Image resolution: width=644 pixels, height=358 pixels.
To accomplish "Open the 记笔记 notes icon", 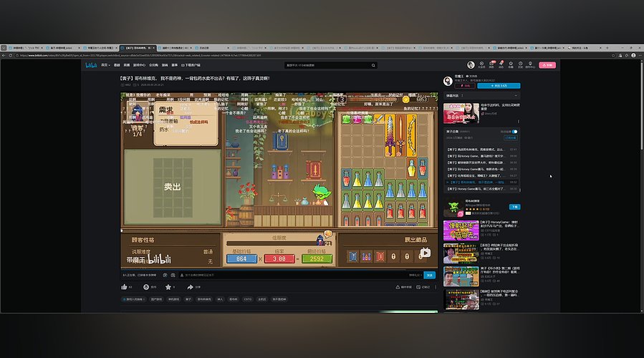I will click(418, 287).
